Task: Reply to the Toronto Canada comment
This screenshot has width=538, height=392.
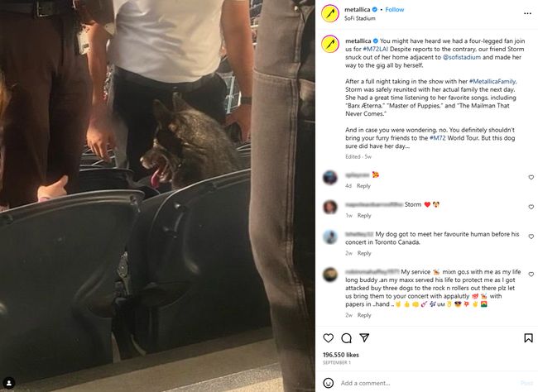Action: pos(364,253)
